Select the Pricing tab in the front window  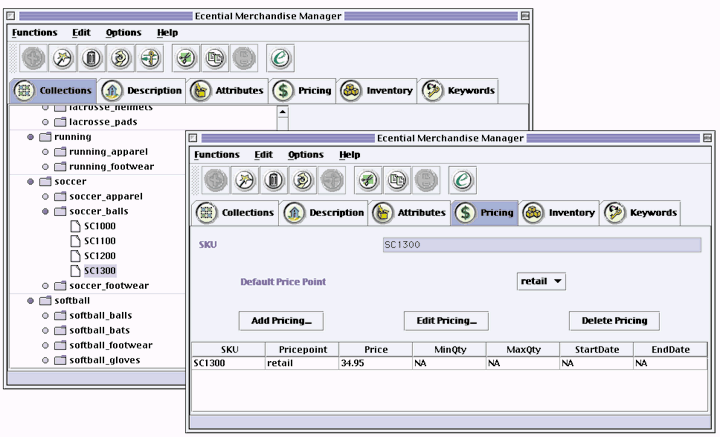click(x=485, y=213)
